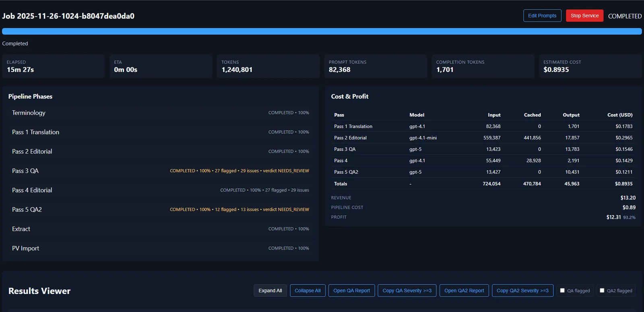Click Pass 2 Editorial output value 17,857
The width and height of the screenshot is (644, 312).
(x=572, y=138)
